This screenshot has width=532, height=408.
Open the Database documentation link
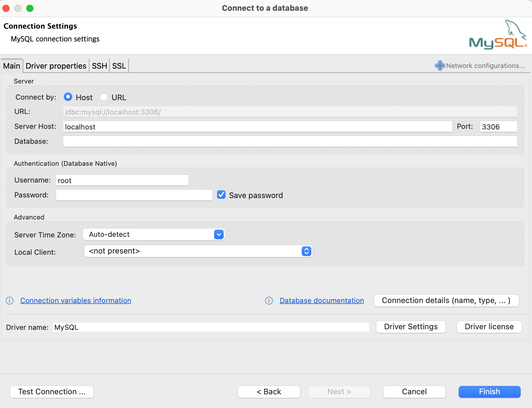pyautogui.click(x=322, y=301)
